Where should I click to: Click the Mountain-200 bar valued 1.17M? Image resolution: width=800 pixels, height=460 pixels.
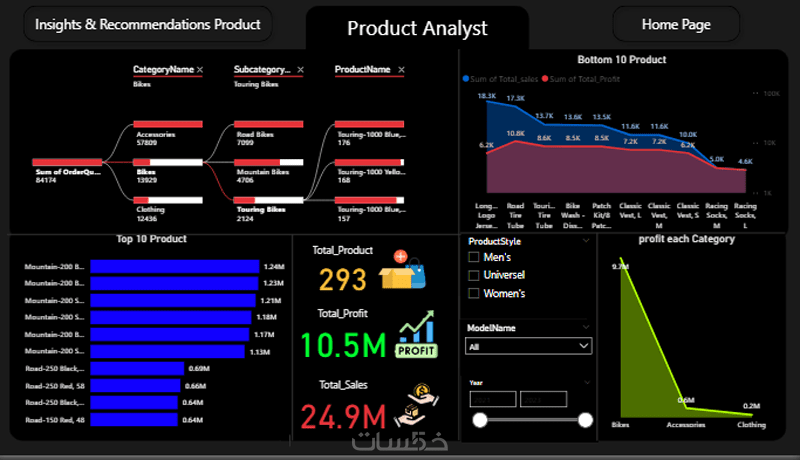(170, 335)
